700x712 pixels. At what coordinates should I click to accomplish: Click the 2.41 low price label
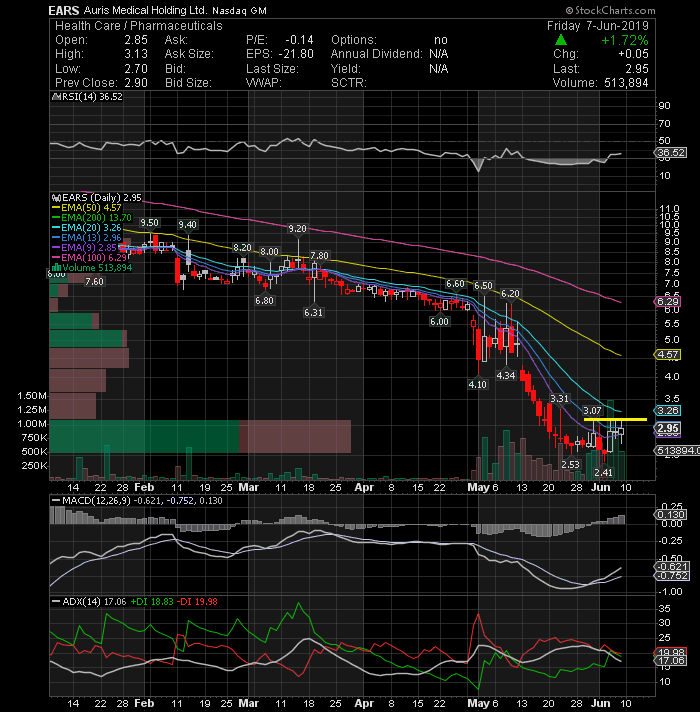pos(603,473)
